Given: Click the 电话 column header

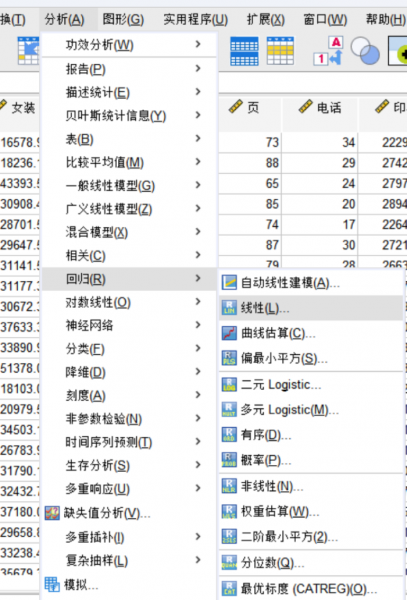Looking at the screenshot, I should coord(320,114).
